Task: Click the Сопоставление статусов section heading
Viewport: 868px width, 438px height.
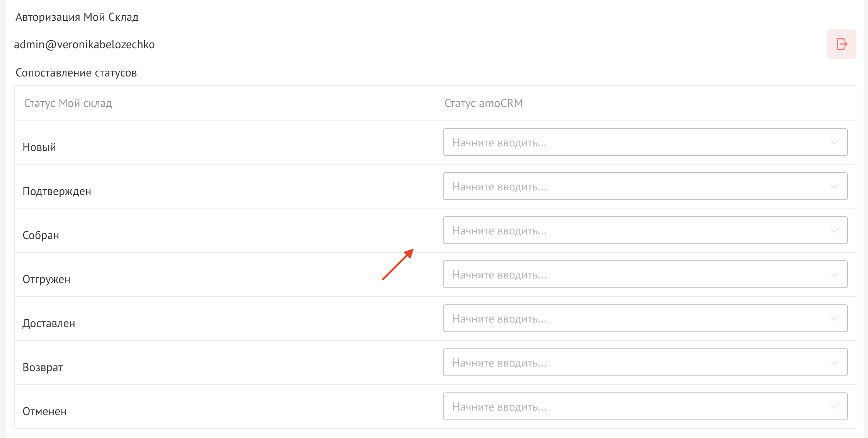Action: 76,73
